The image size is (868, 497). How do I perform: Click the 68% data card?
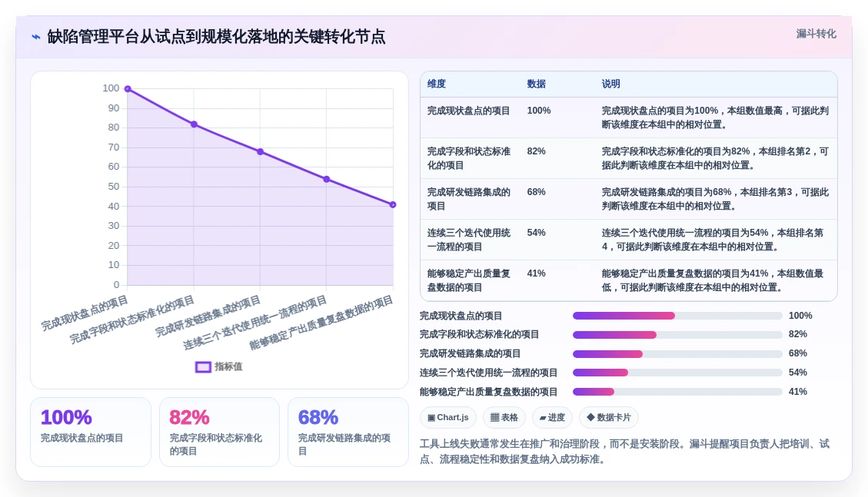(x=348, y=432)
